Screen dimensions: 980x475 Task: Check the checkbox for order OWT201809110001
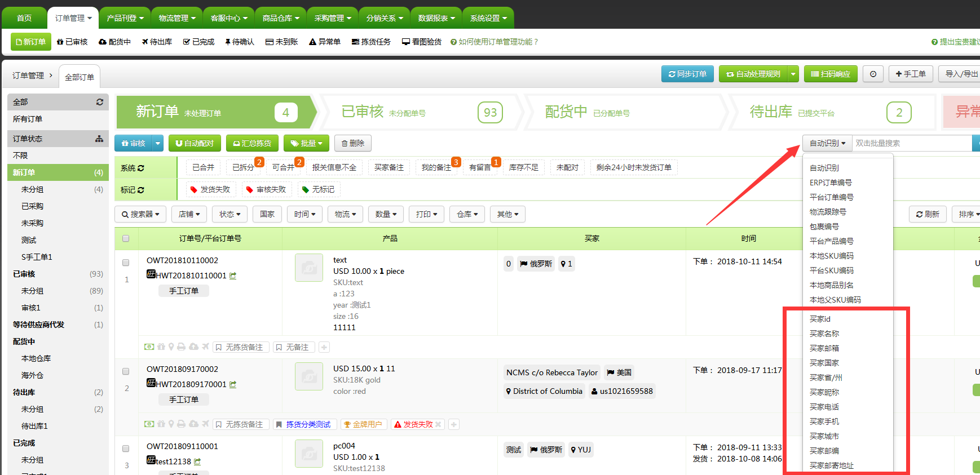click(126, 449)
